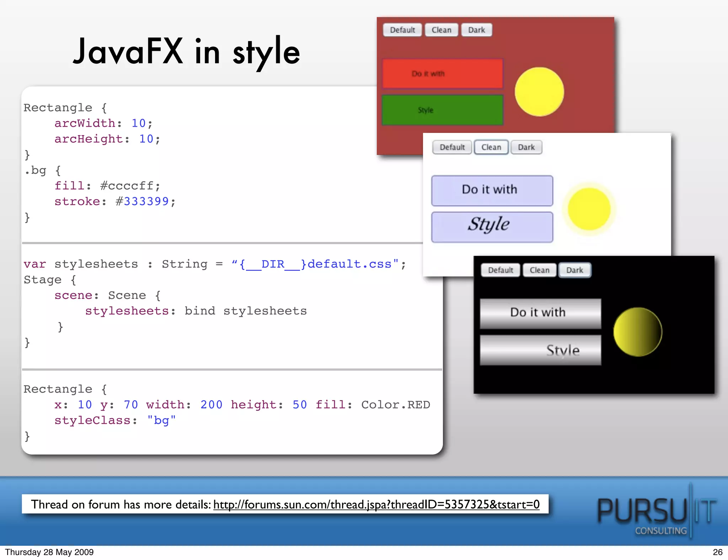The width and height of the screenshot is (728, 560).
Task: Click 'stroke: #333399;' code line
Action: pos(115,201)
